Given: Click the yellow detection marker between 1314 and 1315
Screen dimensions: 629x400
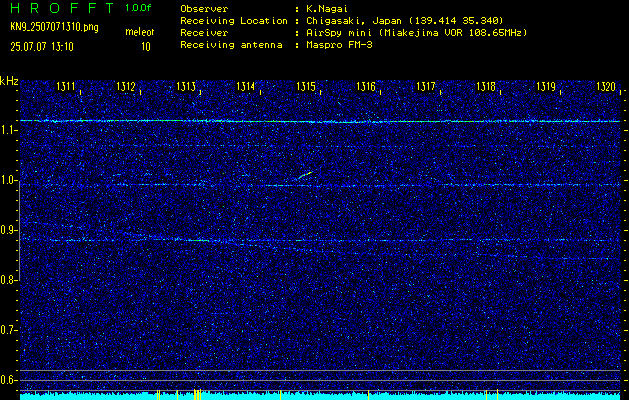Looking at the screenshot, I should (x=280, y=394).
